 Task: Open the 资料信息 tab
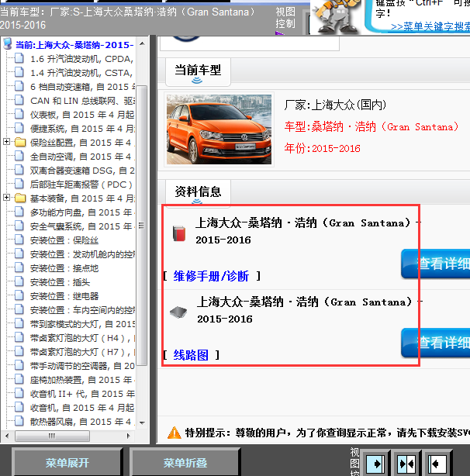198,192
